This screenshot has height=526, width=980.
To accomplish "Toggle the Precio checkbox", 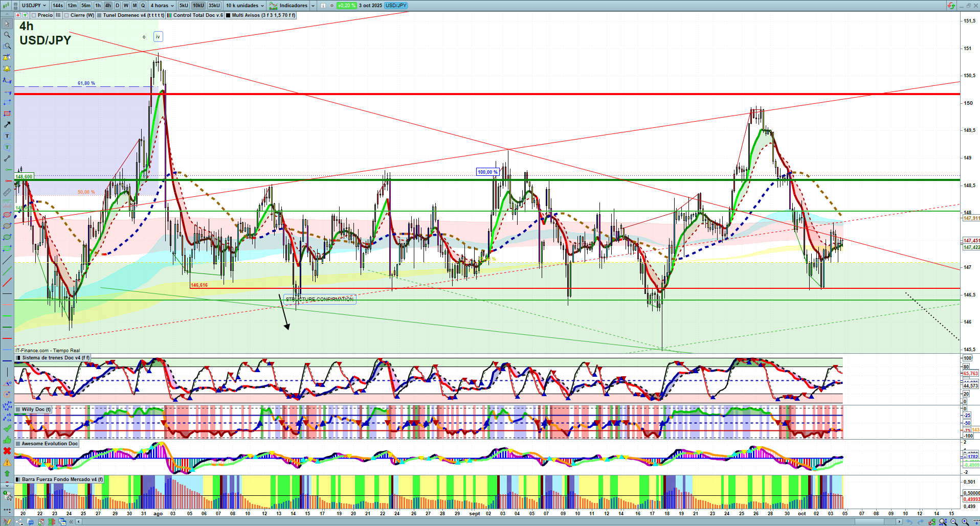I will (x=34, y=15).
